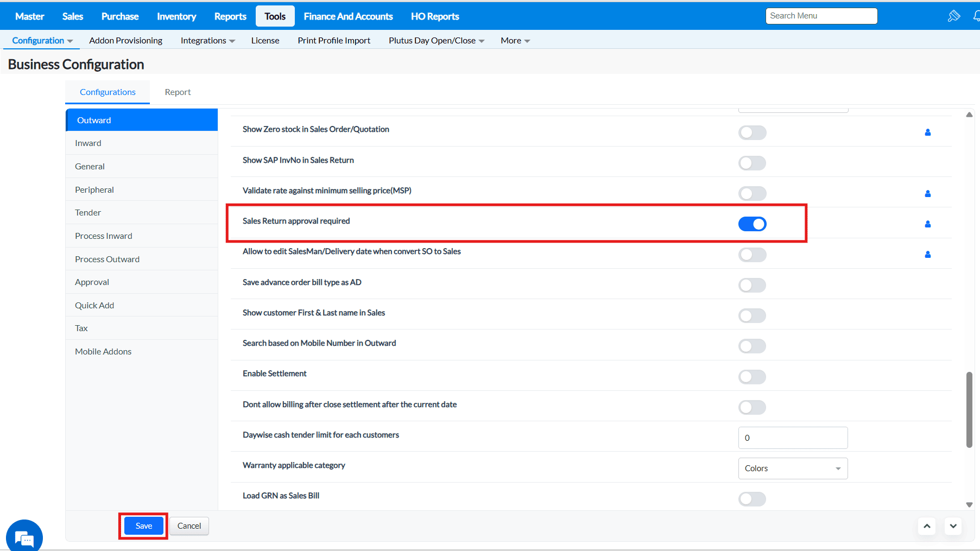Select Tax configuration category
980x551 pixels.
142,328
